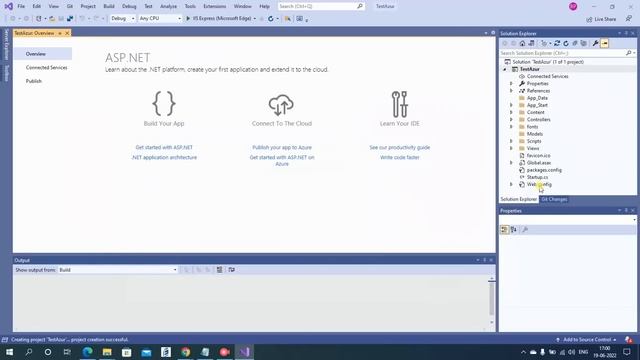
Task: Select Startup.cs in Solution Explorer
Action: (x=537, y=177)
